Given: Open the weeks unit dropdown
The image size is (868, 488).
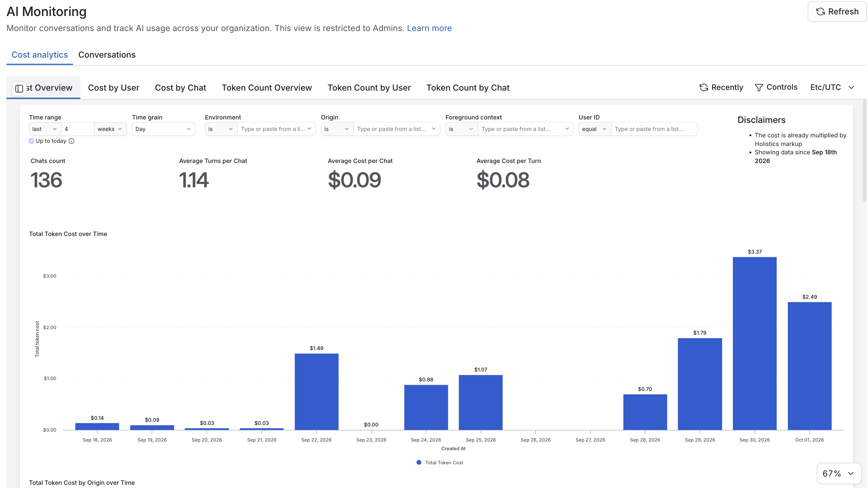Looking at the screenshot, I should [x=110, y=129].
